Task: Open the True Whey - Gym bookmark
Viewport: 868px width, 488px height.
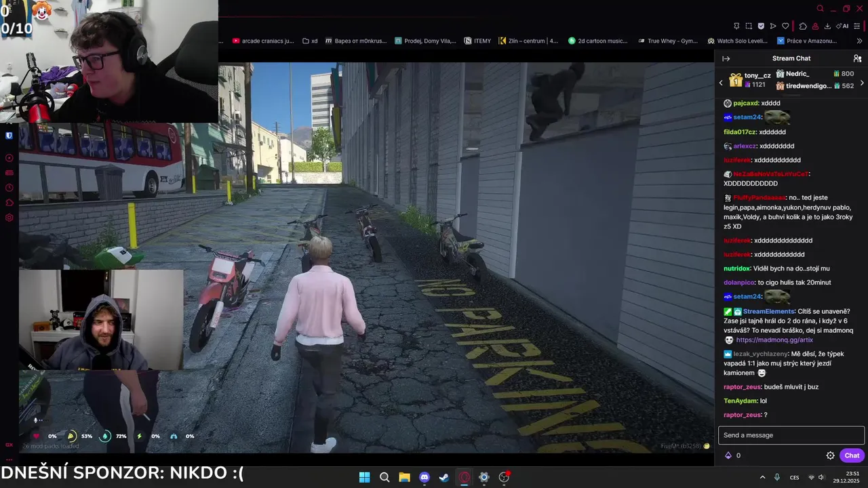Action: [668, 41]
